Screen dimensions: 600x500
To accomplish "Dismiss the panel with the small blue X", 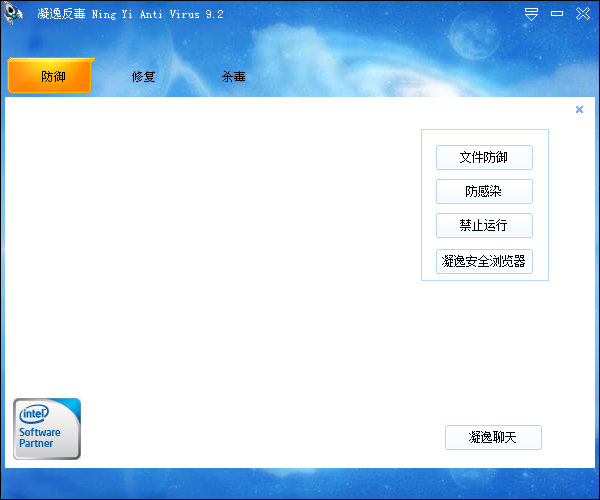I will pos(579,110).
